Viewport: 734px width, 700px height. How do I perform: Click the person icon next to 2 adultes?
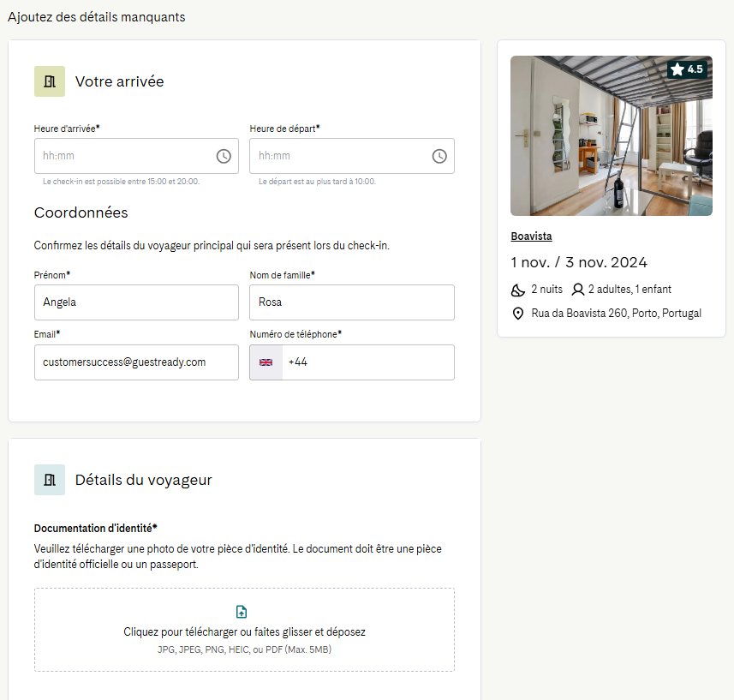pyautogui.click(x=578, y=290)
